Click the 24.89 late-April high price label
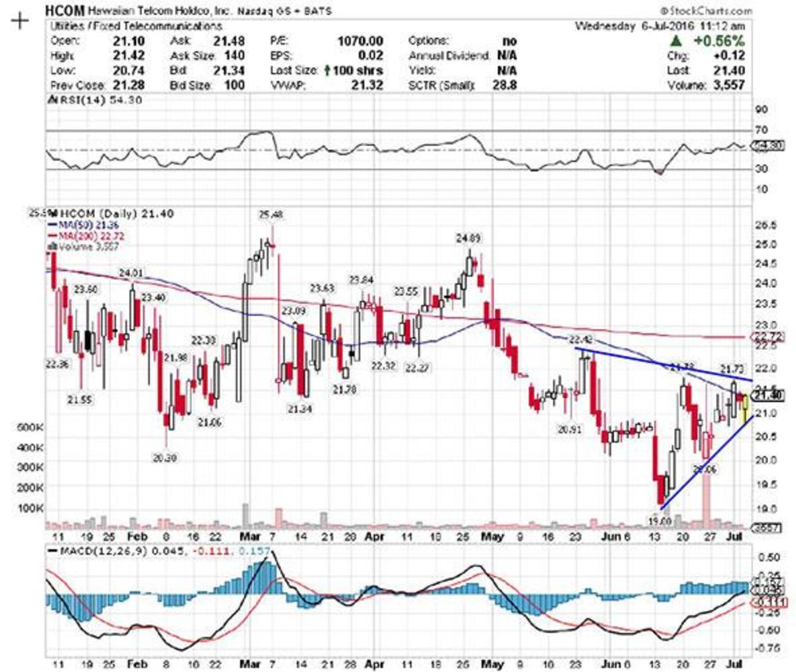The width and height of the screenshot is (796, 672). 468,237
